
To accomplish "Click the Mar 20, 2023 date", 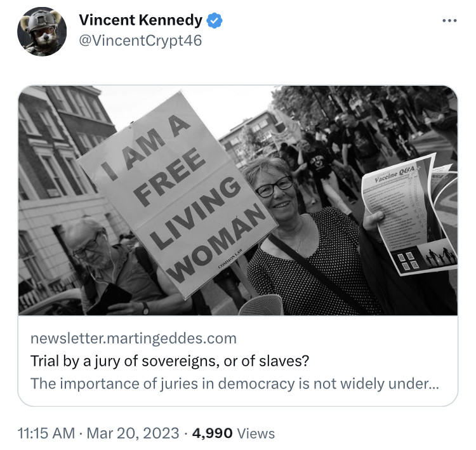I will tap(132, 433).
